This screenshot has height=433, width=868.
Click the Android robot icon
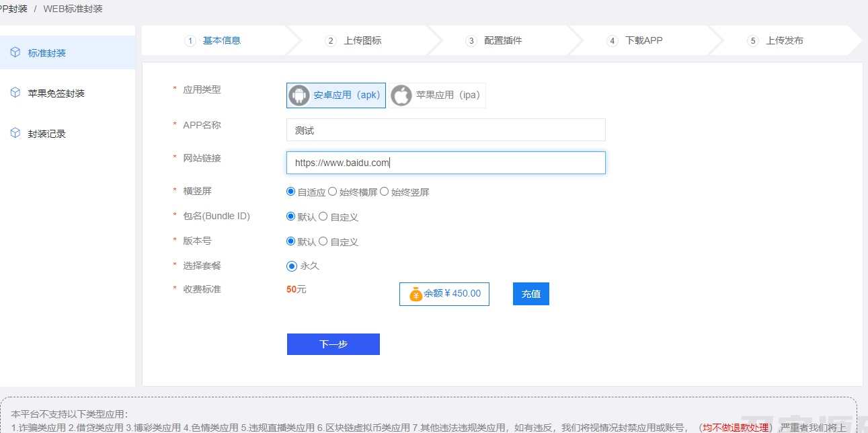pos(299,95)
